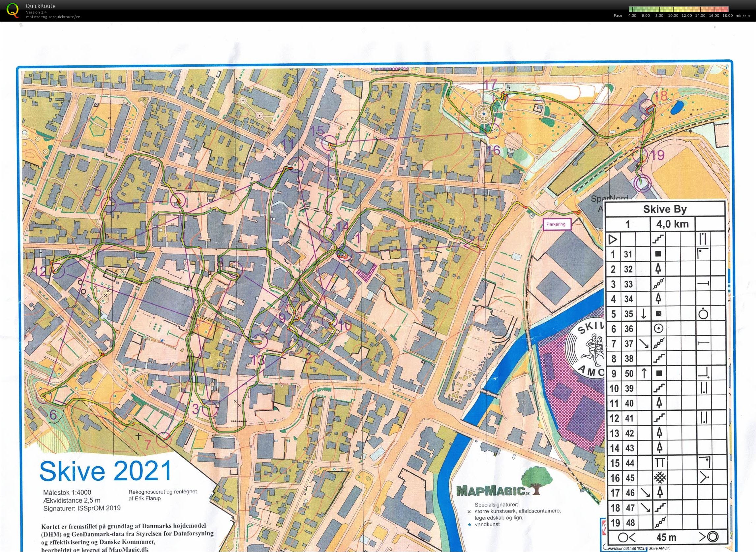Click the blue star vandkunst legend symbol
Screen dimensions: 756x552
(469, 525)
